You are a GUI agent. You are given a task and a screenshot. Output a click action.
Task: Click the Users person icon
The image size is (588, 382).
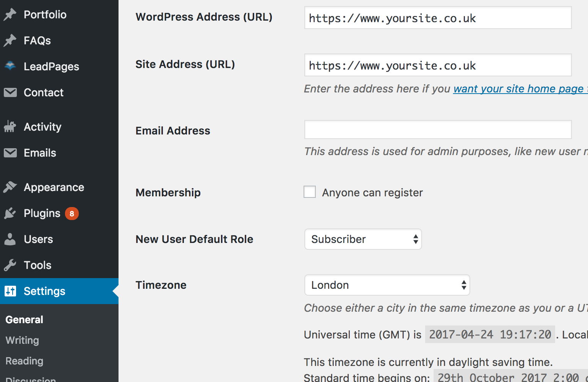pos(10,239)
